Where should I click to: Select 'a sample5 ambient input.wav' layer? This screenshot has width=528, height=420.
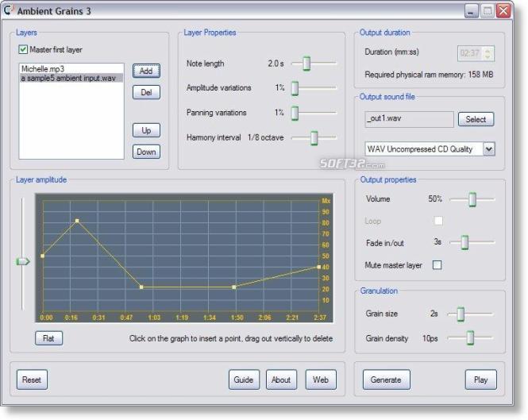click(71, 78)
